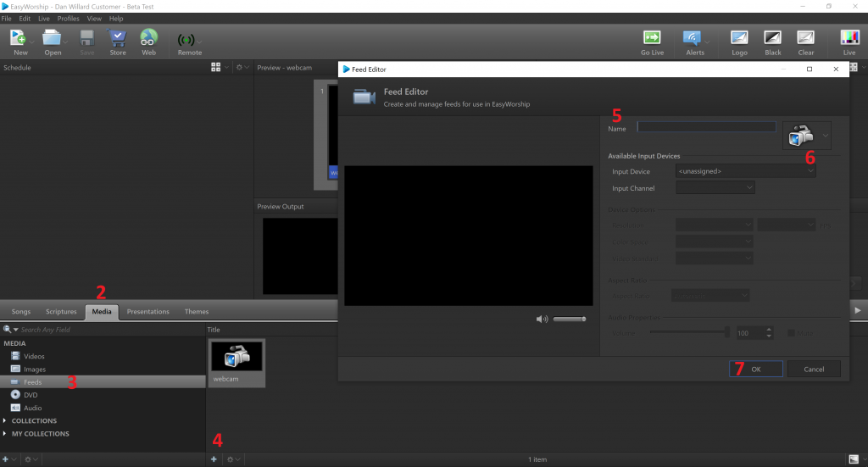
Task: Open the Profiles menu
Action: coord(68,19)
